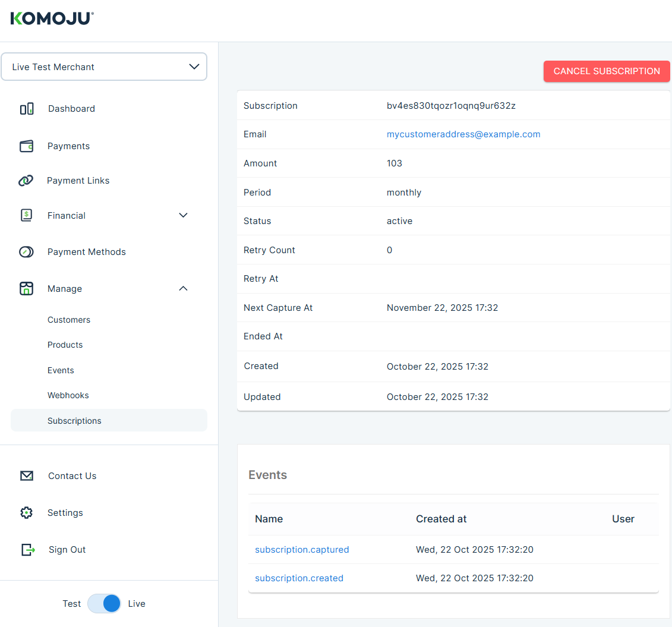Click the KOMOJU logo
Screen dimensions: 672x627
[52, 18]
